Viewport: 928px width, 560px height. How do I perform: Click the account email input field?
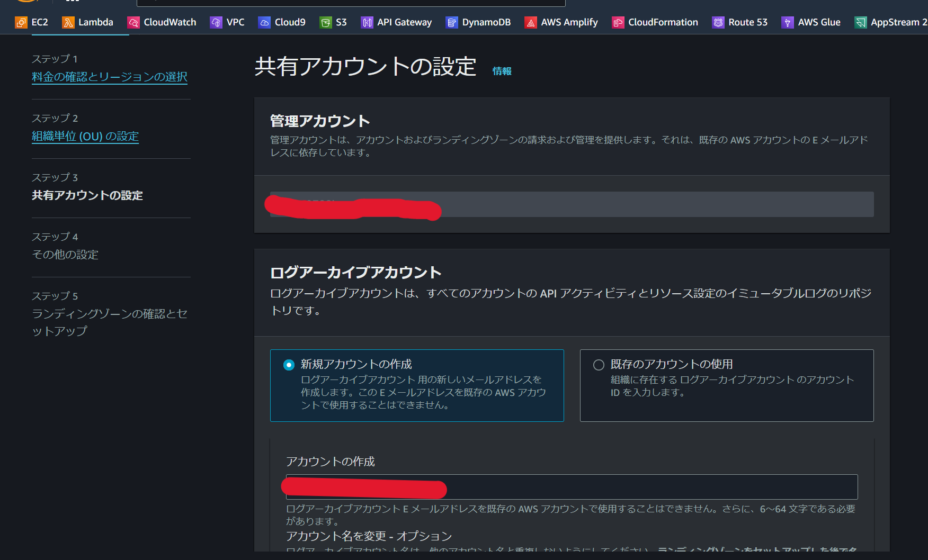[x=571, y=487]
